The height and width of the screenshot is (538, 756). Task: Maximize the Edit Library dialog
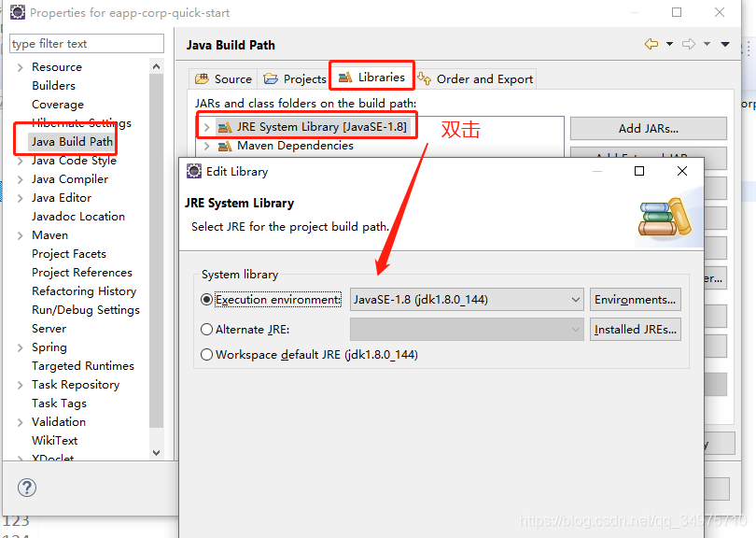point(639,171)
